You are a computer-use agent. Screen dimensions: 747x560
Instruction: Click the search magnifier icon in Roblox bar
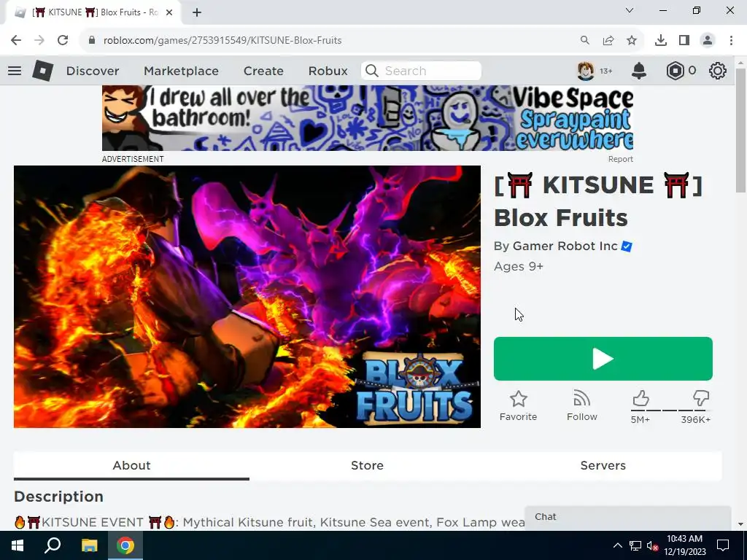click(372, 71)
